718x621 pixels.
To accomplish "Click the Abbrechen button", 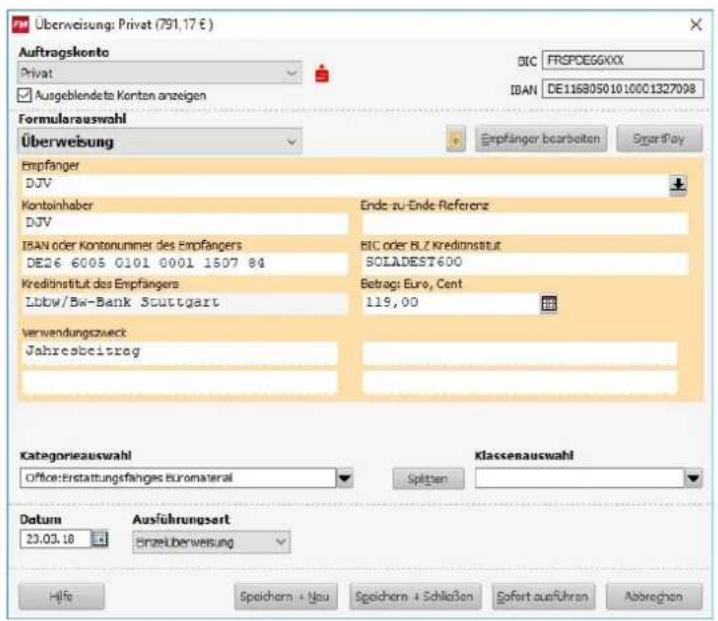I will (654, 596).
